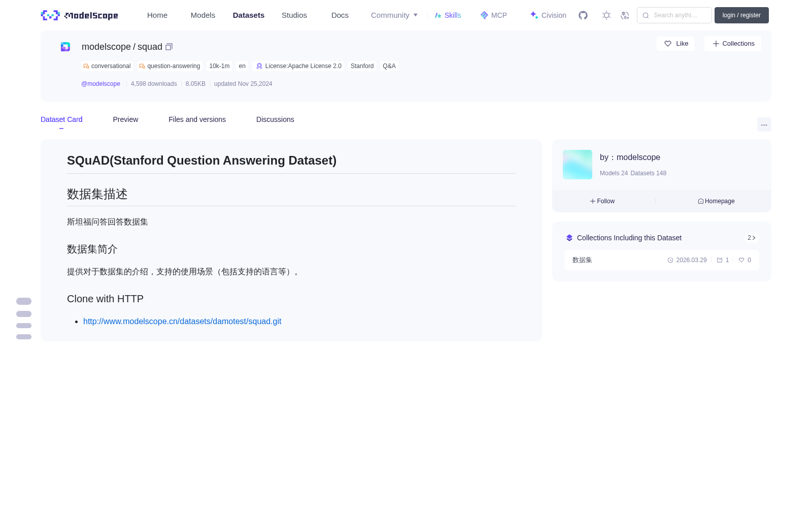The height and width of the screenshot is (508, 812).
Task: Switch to Files and versions tab
Action: (197, 119)
